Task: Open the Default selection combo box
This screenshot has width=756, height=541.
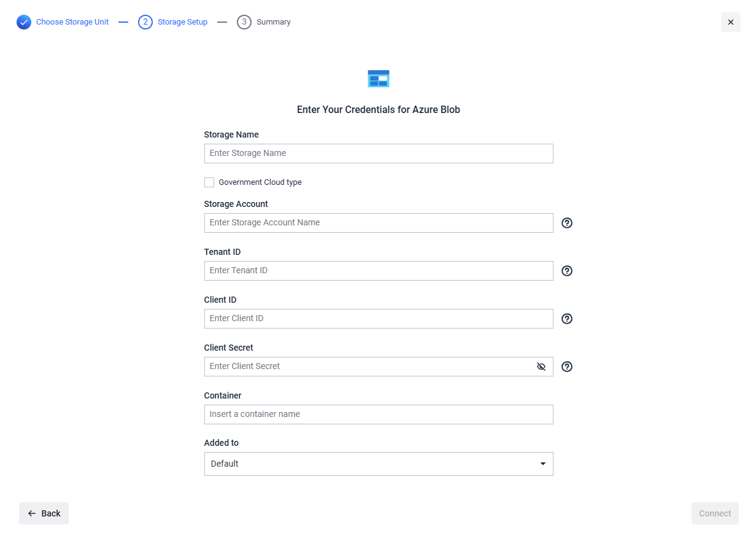Action: (x=379, y=464)
